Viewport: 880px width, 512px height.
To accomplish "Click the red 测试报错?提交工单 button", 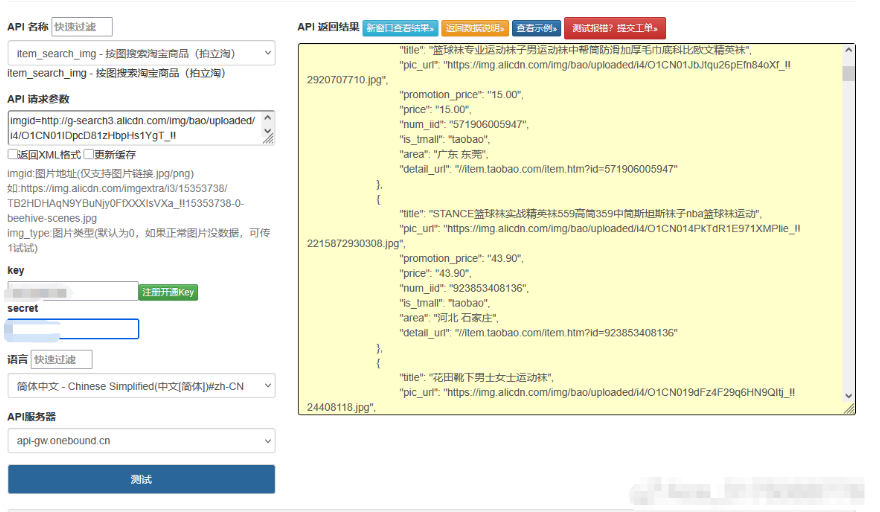I will pyautogui.click(x=615, y=28).
